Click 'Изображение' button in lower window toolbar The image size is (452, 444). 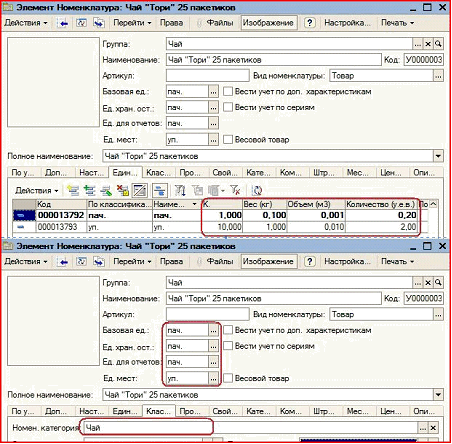[268, 261]
